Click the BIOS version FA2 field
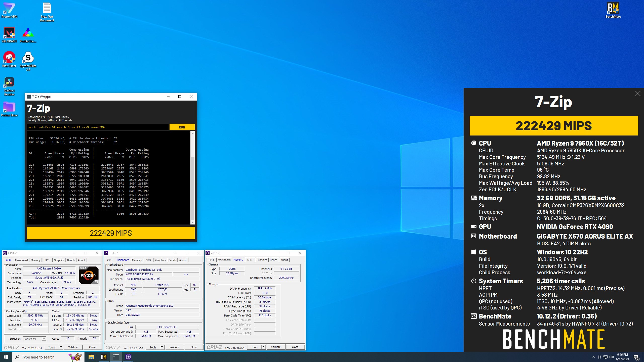The height and width of the screenshot is (362, 644). coord(162,310)
